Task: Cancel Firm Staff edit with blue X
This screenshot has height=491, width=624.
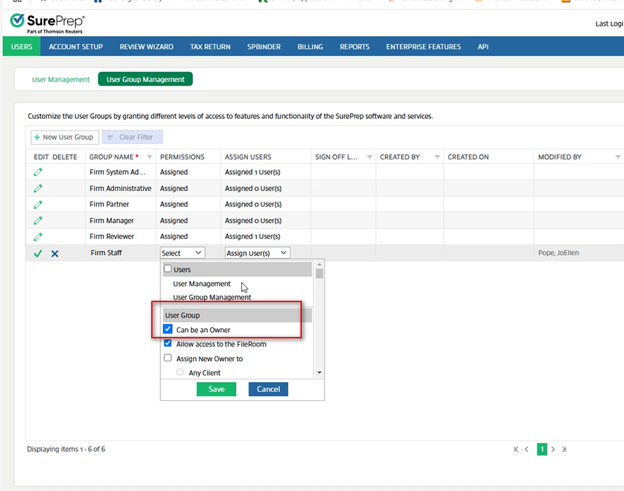Action: coord(55,254)
